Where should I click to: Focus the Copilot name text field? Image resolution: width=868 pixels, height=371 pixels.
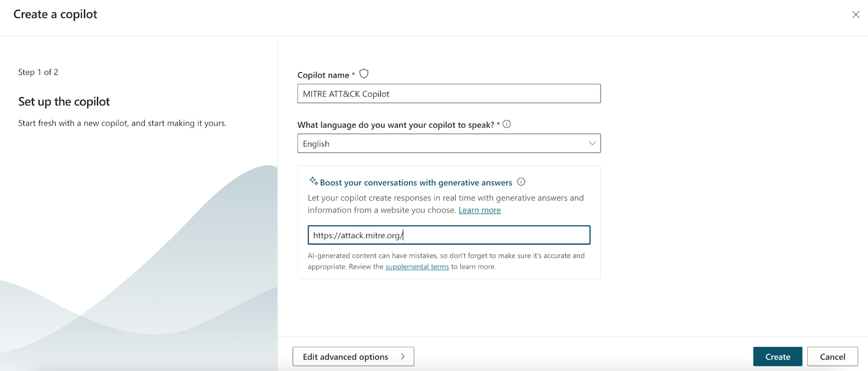pos(449,93)
